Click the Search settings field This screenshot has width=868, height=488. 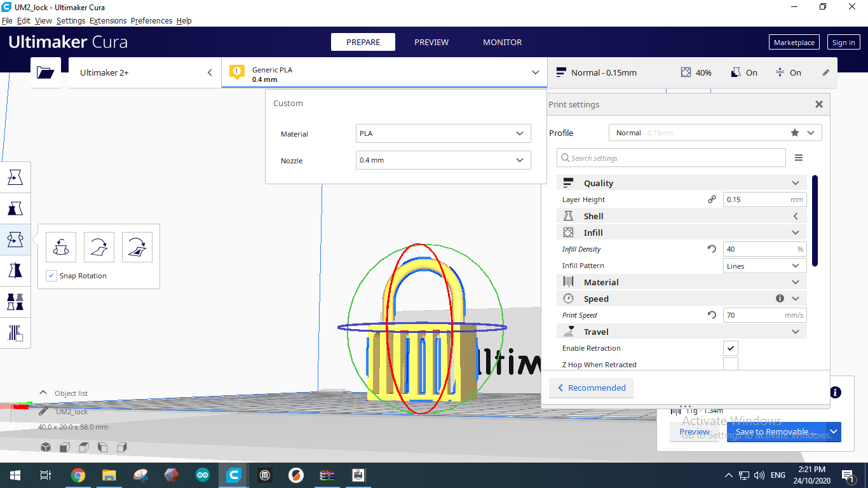tap(671, 158)
